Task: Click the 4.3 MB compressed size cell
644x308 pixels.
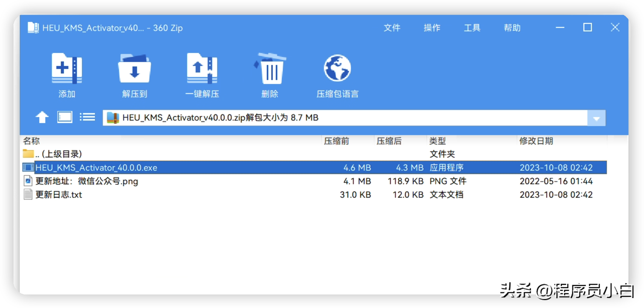Action: (x=410, y=168)
